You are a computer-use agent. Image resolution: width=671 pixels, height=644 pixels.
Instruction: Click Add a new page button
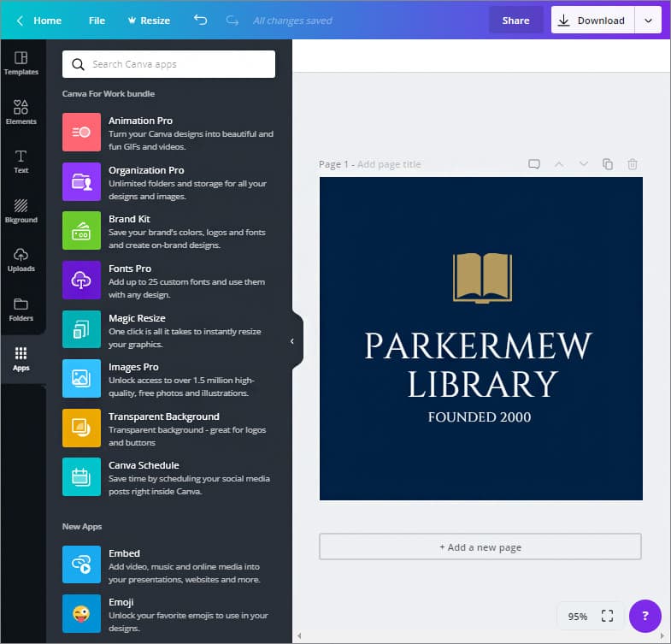click(480, 547)
